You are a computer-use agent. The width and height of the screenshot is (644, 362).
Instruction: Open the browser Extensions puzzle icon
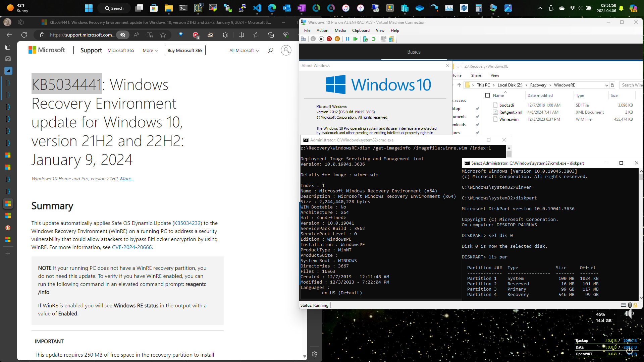[x=225, y=35]
